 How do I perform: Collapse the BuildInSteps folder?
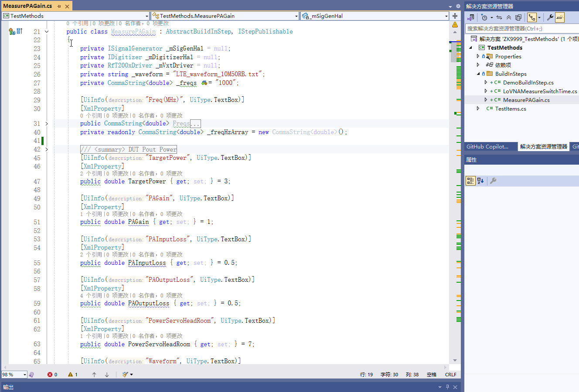[478, 74]
